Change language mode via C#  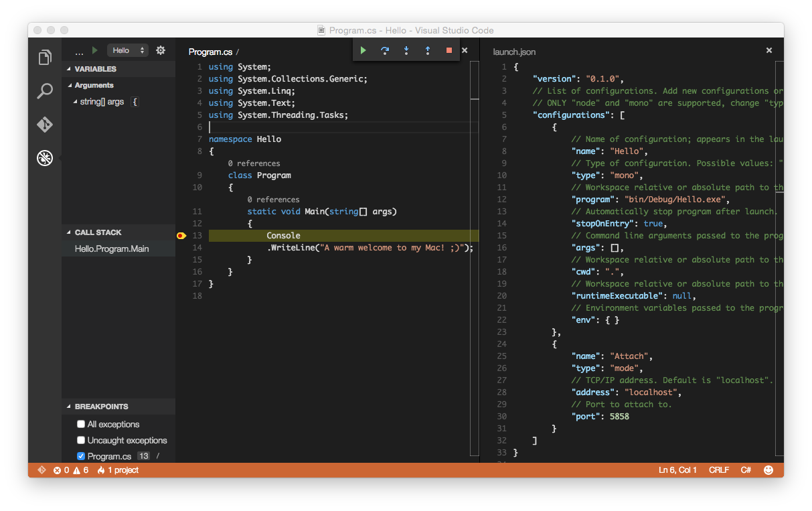pos(746,470)
